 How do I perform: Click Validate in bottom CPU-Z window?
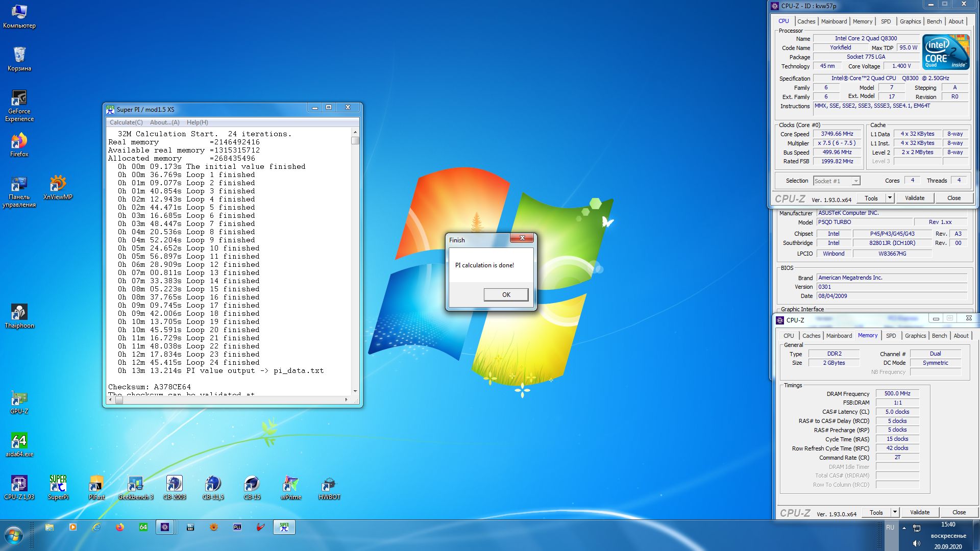pos(920,512)
